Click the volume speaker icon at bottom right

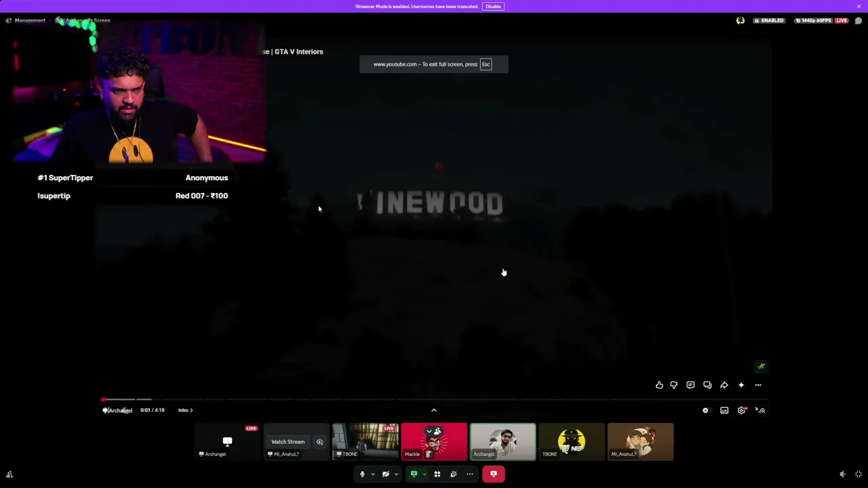point(842,474)
